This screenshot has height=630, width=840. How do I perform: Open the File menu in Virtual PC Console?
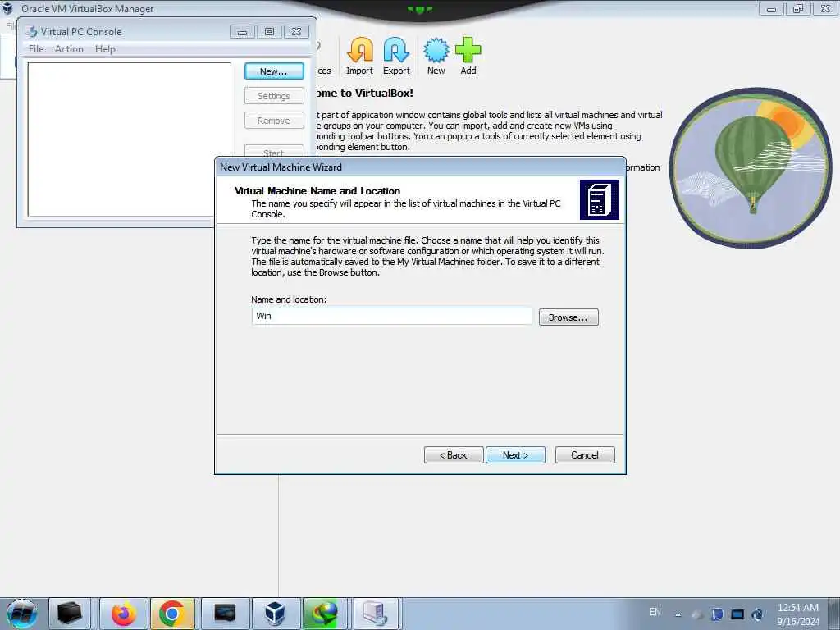(x=36, y=48)
